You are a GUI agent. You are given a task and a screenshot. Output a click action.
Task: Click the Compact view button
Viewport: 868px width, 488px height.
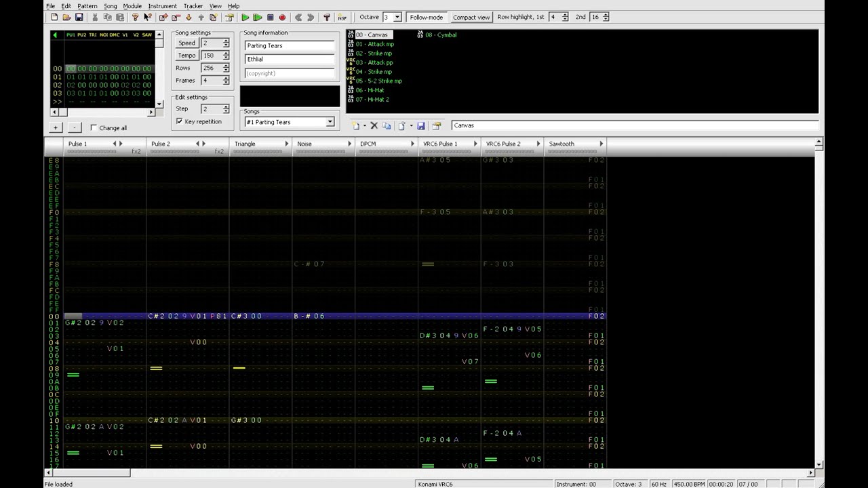tap(471, 17)
